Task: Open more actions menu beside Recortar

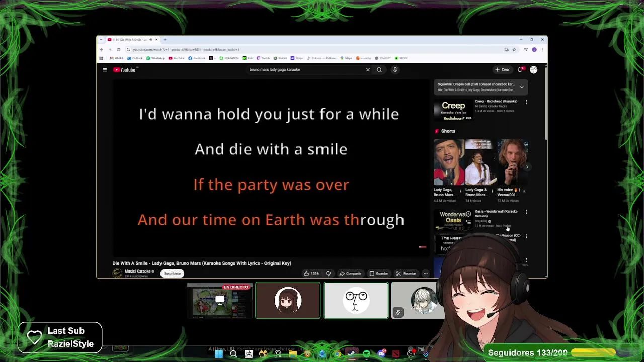Action: coord(426,274)
